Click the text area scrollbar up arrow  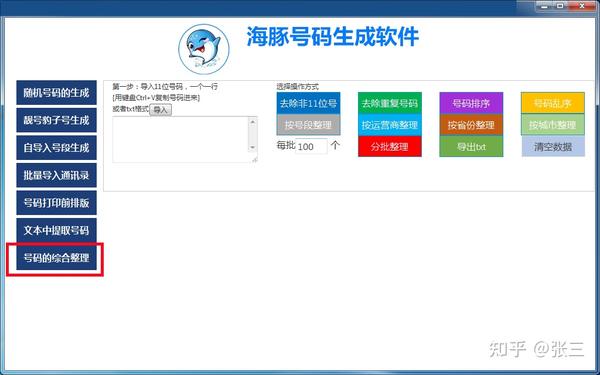253,122
